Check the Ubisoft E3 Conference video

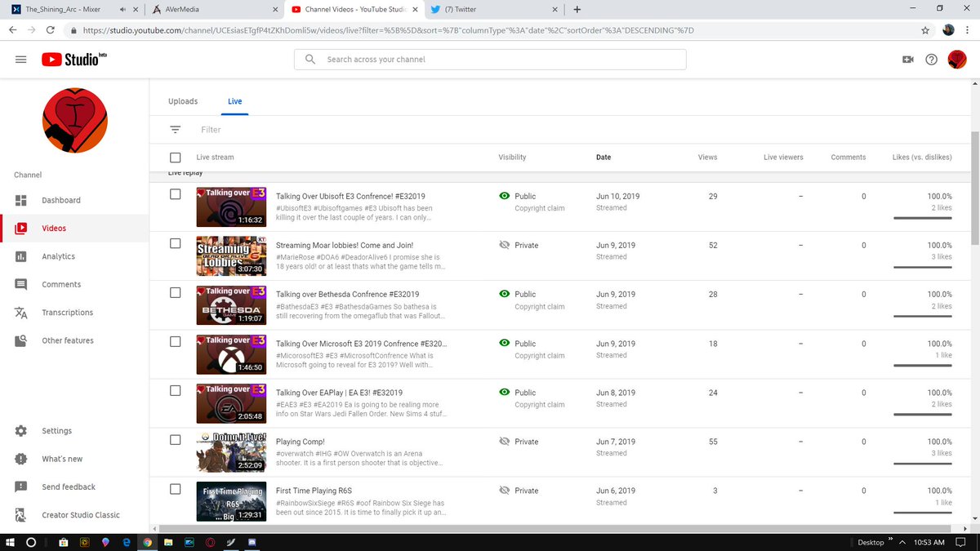[176, 194]
